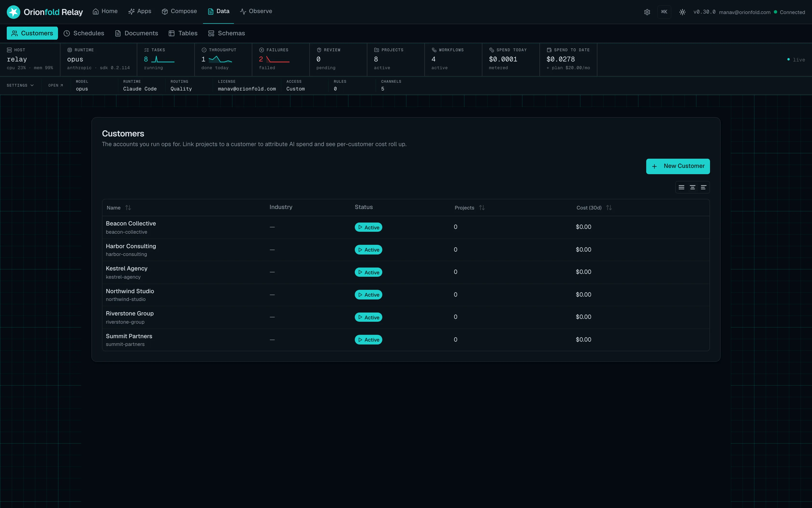Click the Throughput check-circle icon
812x508 pixels.
pyautogui.click(x=204, y=50)
